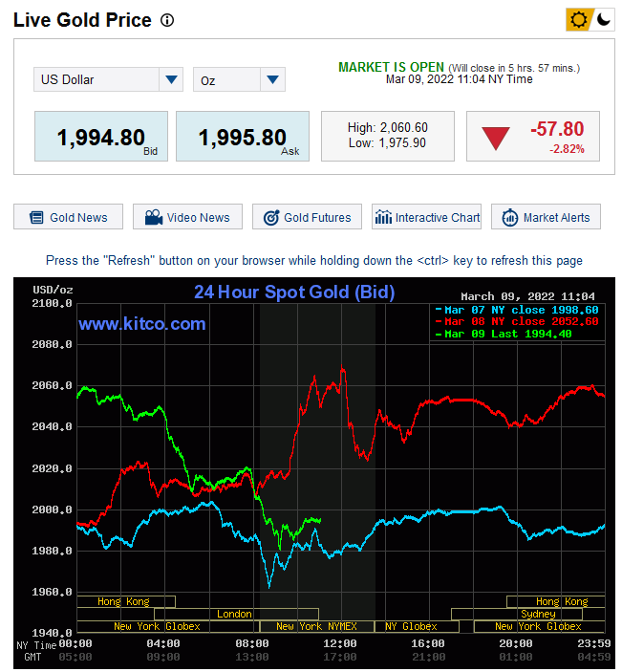Click the 24 Hour Spot Gold (Bid) title
Image resolution: width=622 pixels, height=672 pixels.
294,292
